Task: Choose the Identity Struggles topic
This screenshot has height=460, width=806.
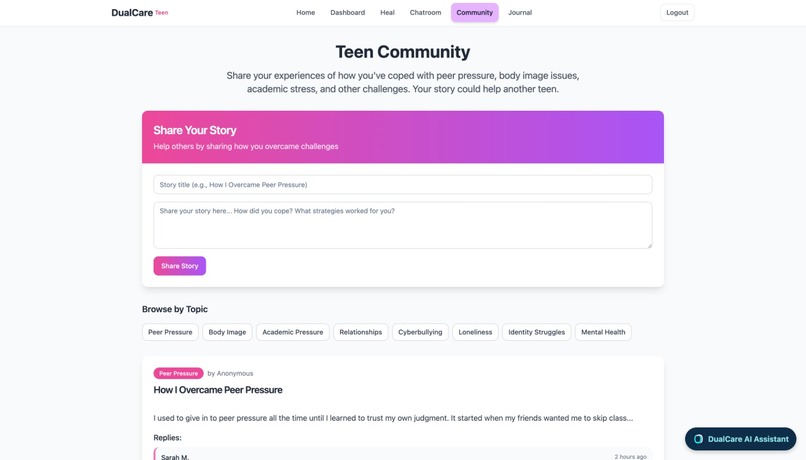Action: (x=536, y=332)
